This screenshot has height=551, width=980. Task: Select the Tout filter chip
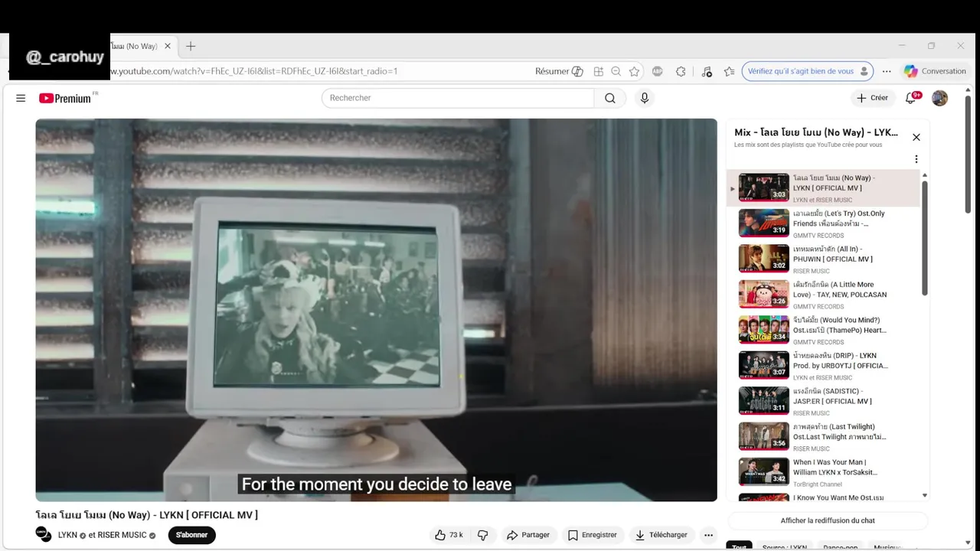pyautogui.click(x=740, y=546)
